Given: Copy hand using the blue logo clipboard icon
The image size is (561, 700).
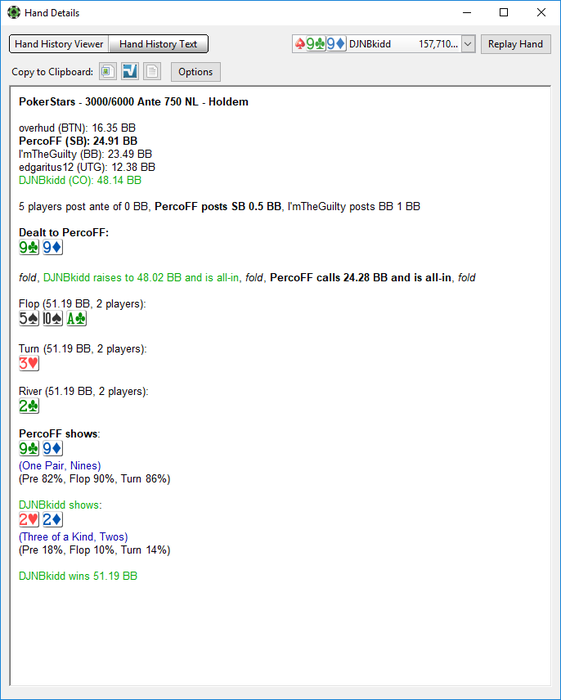Looking at the screenshot, I should click(x=130, y=71).
